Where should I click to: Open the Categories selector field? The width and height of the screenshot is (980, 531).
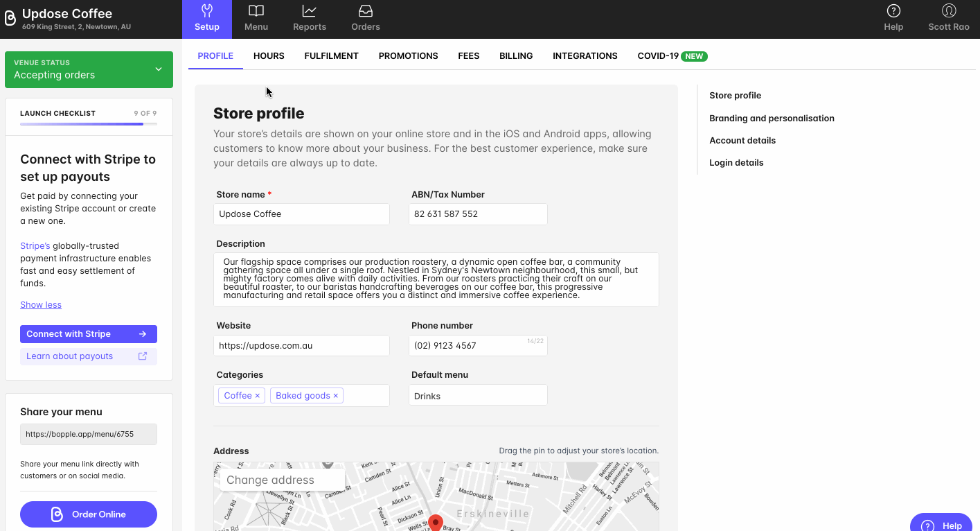pos(301,395)
